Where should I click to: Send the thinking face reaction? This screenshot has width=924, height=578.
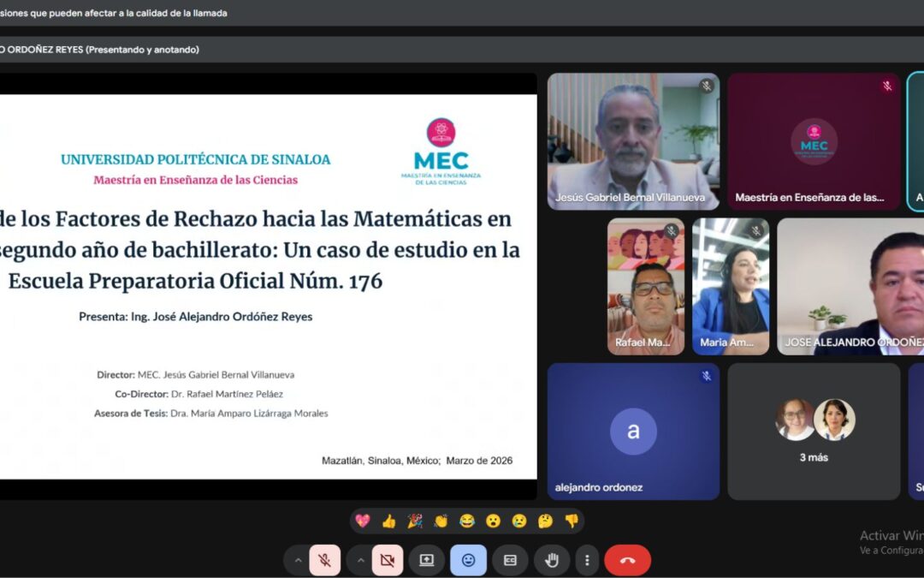point(544,521)
